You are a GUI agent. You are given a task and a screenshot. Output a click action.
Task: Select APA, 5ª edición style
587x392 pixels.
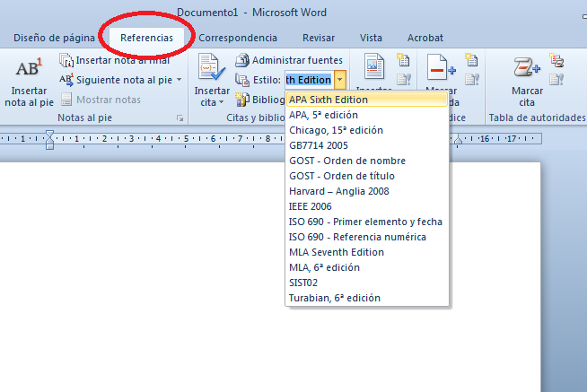click(x=367, y=115)
